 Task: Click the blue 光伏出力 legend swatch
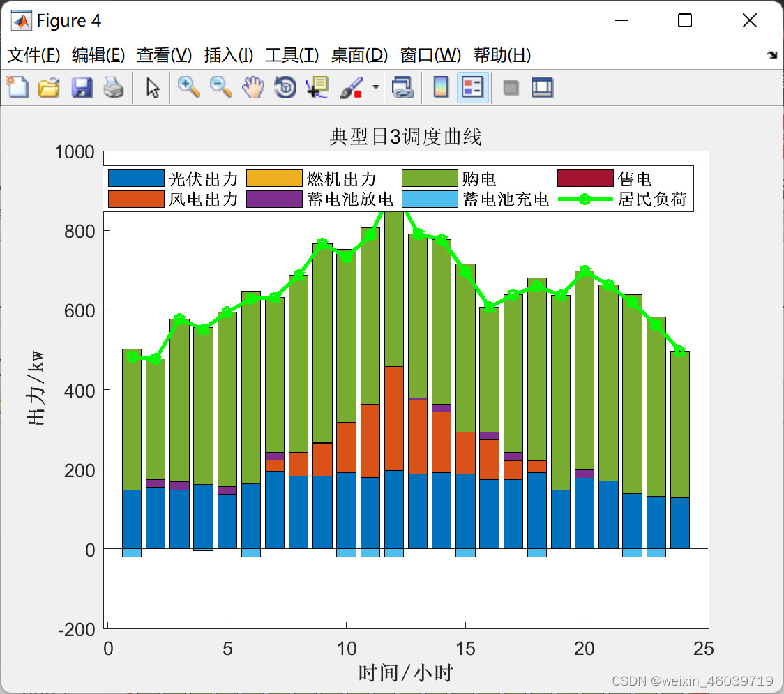136,179
